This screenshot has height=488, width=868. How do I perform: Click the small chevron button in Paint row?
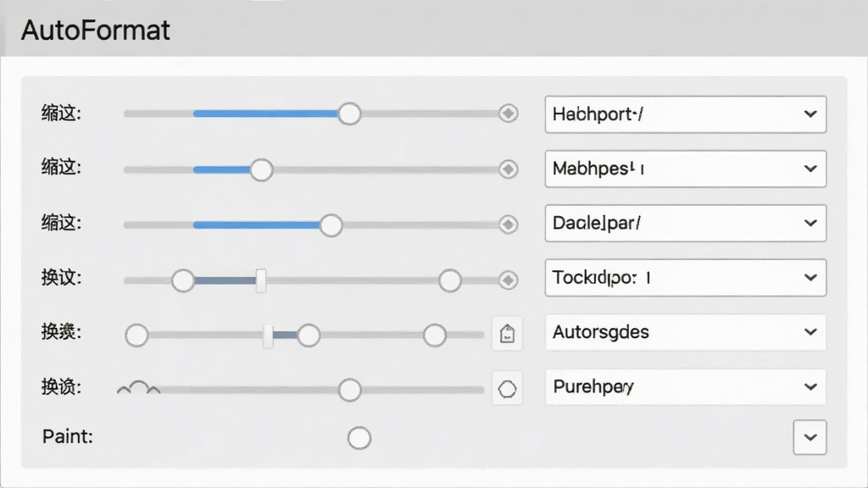pyautogui.click(x=810, y=437)
